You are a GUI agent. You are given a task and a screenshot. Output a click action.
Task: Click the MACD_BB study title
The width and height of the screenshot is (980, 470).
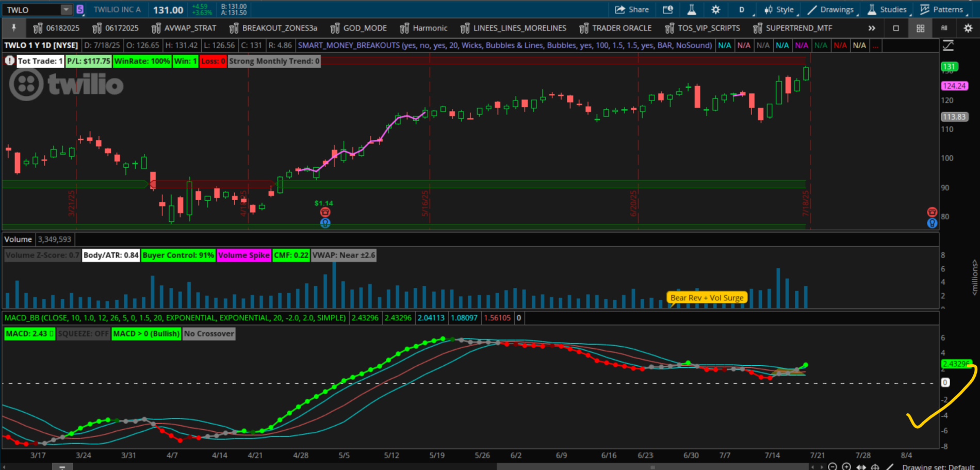click(x=175, y=318)
